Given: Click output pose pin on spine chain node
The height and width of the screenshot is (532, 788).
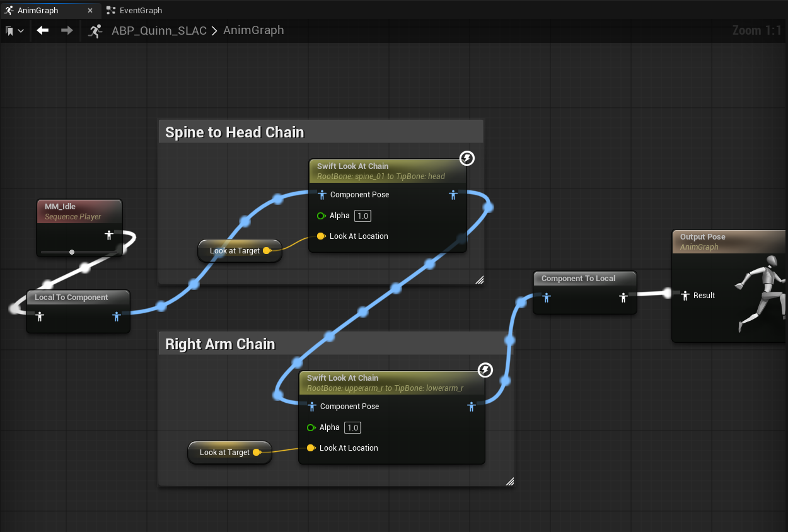Looking at the screenshot, I should 453,195.
